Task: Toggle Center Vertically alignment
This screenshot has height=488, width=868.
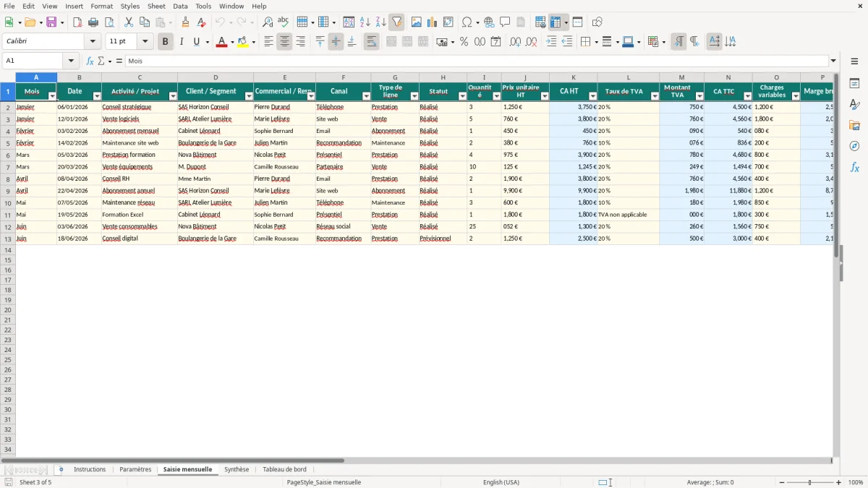Action: tap(336, 42)
